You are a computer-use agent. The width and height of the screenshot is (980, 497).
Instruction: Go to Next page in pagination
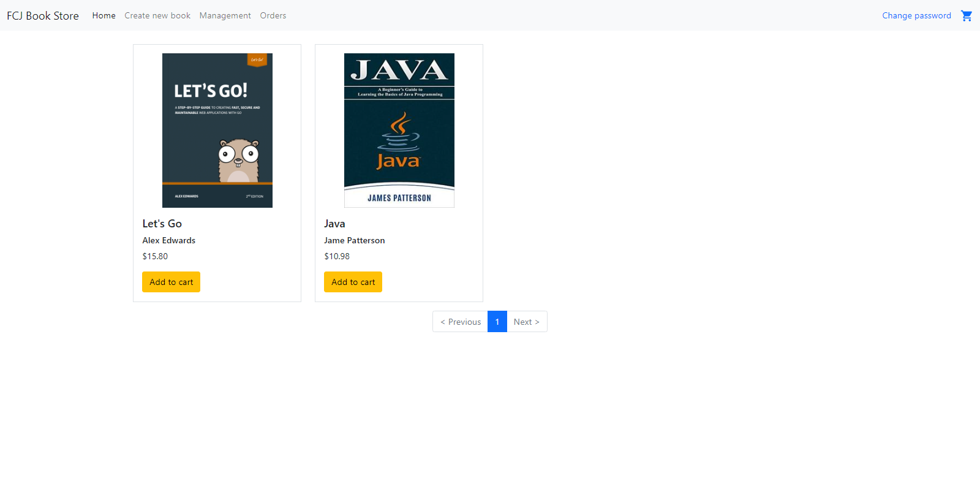[x=527, y=322]
